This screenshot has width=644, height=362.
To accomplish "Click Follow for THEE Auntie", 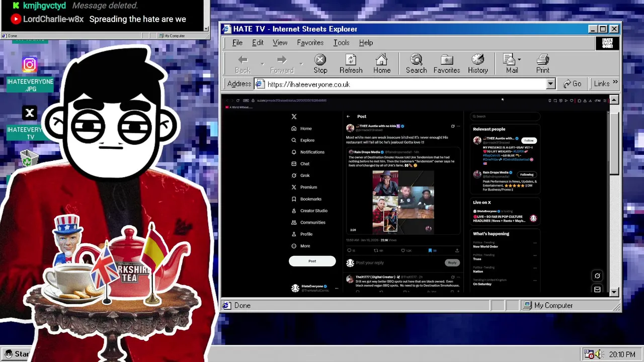I will 529,140.
